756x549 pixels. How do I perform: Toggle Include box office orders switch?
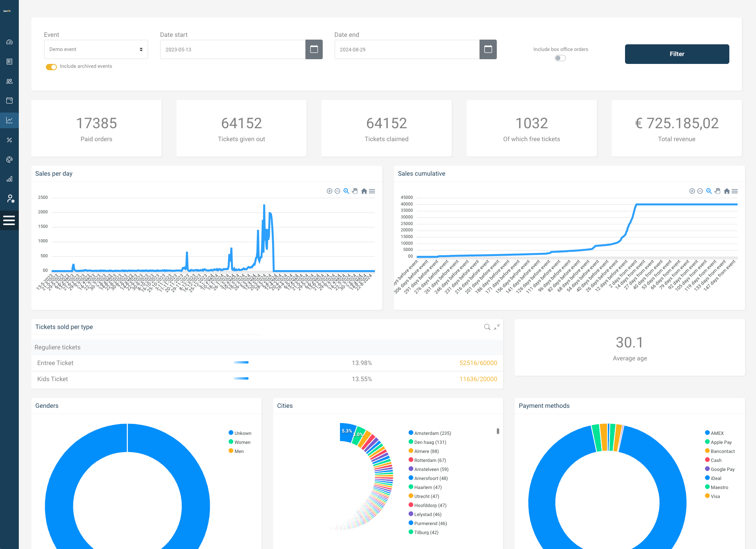(x=560, y=58)
